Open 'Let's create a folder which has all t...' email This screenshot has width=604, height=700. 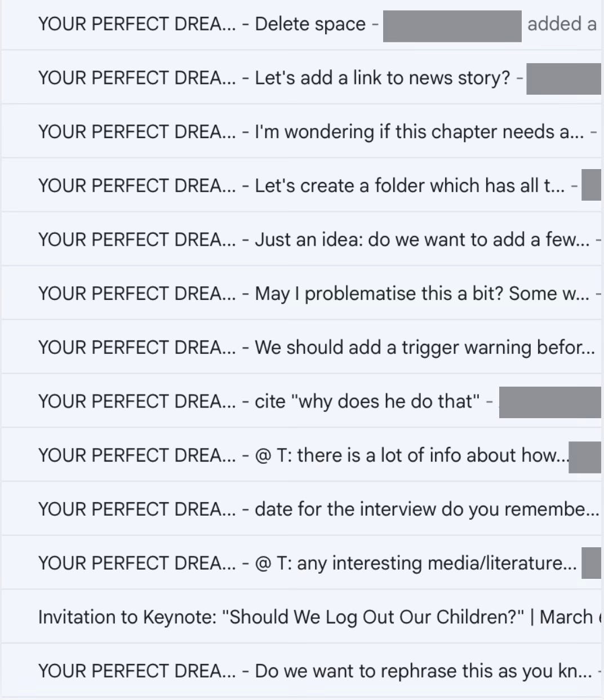tap(302, 185)
